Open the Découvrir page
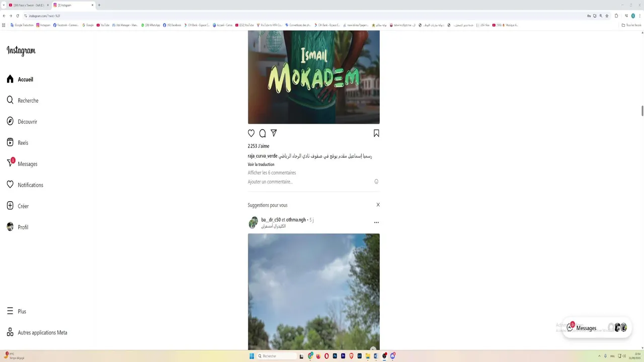 tap(22, 122)
